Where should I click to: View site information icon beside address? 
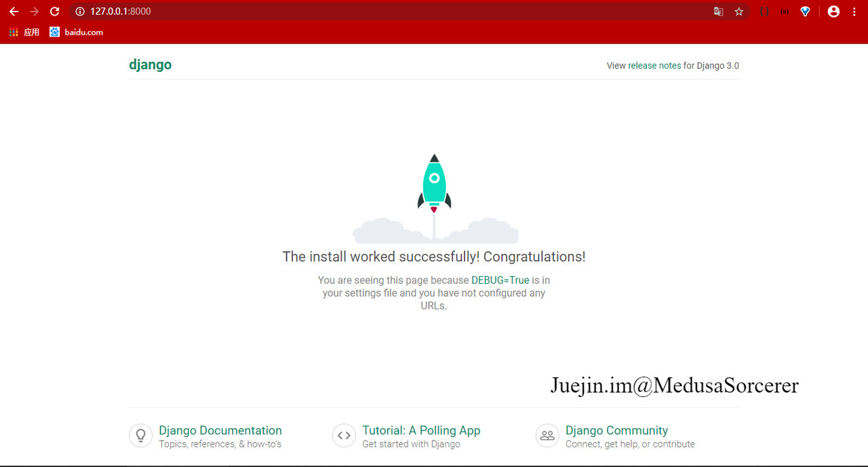80,12
